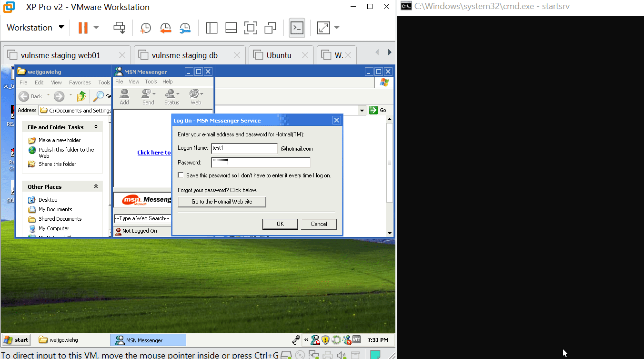Screen dimensions: 644x359
Task: Open the console view toolbar icon
Action: click(x=297, y=28)
